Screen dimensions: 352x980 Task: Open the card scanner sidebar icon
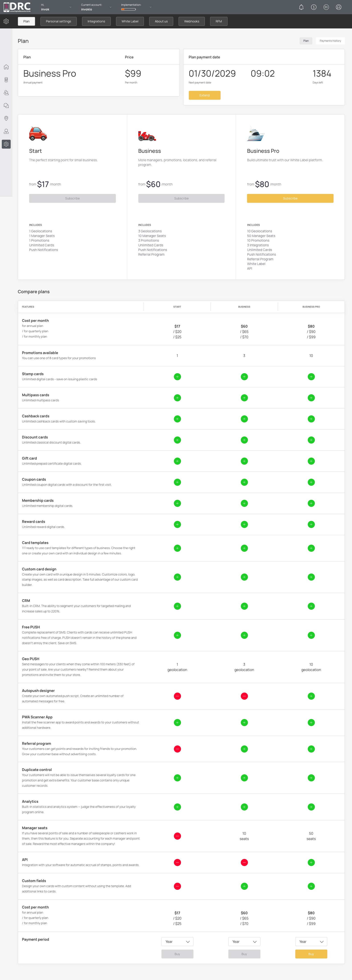(x=6, y=80)
